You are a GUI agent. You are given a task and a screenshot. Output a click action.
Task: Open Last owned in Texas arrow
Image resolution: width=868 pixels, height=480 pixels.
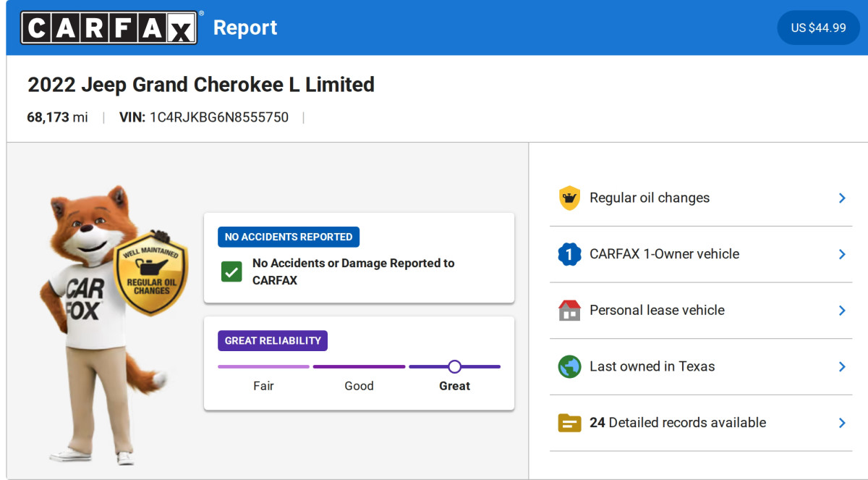[x=841, y=366]
